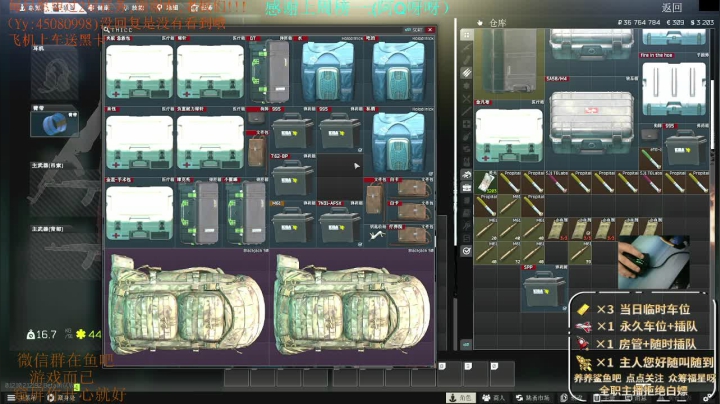This screenshot has height=404, width=720.
Task: Click the 16.7 weight readout
Action: 42,334
